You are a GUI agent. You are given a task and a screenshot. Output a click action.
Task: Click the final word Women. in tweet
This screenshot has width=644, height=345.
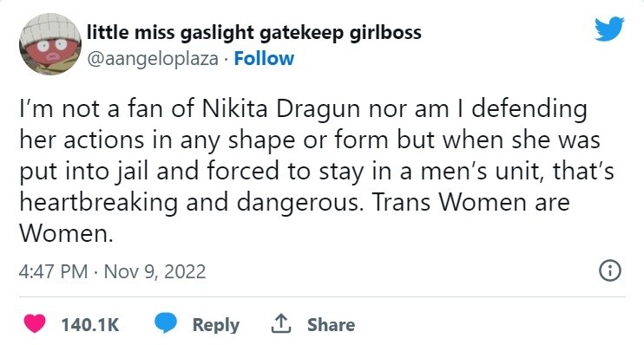click(66, 234)
